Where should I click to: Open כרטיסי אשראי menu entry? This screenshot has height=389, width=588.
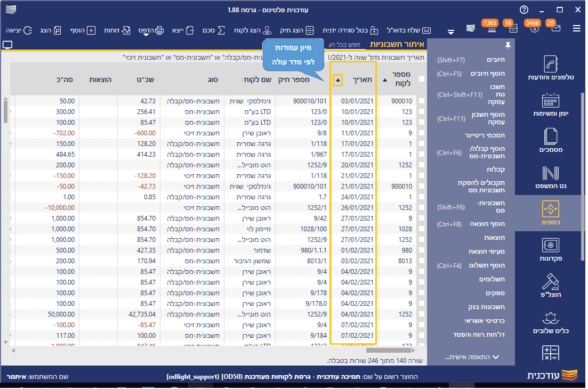click(485, 321)
